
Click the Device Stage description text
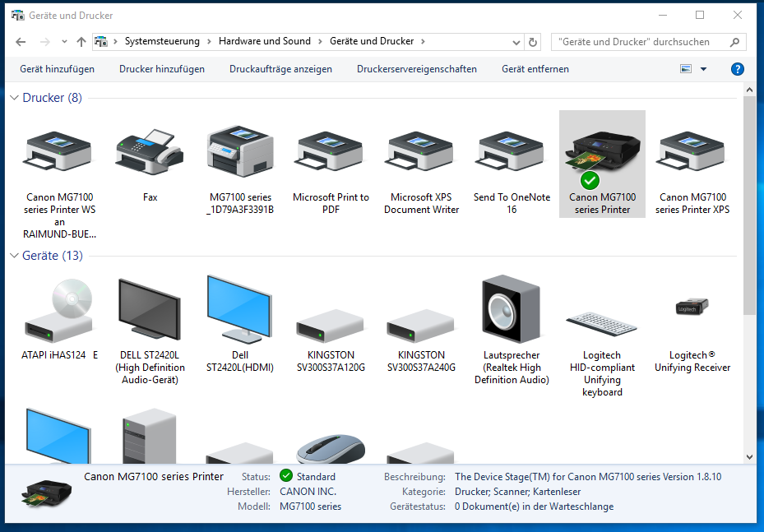click(588, 476)
